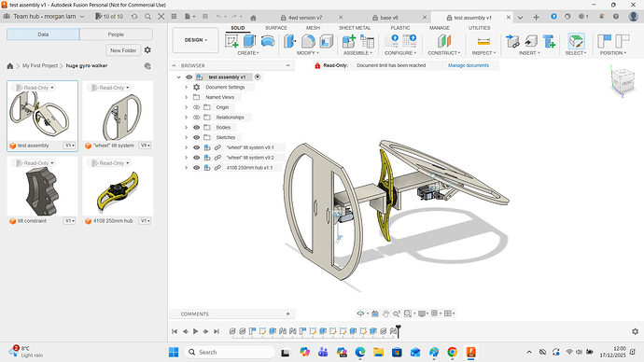Select the Shell tool icon
Screen dimensions: 644x362
click(x=327, y=41)
